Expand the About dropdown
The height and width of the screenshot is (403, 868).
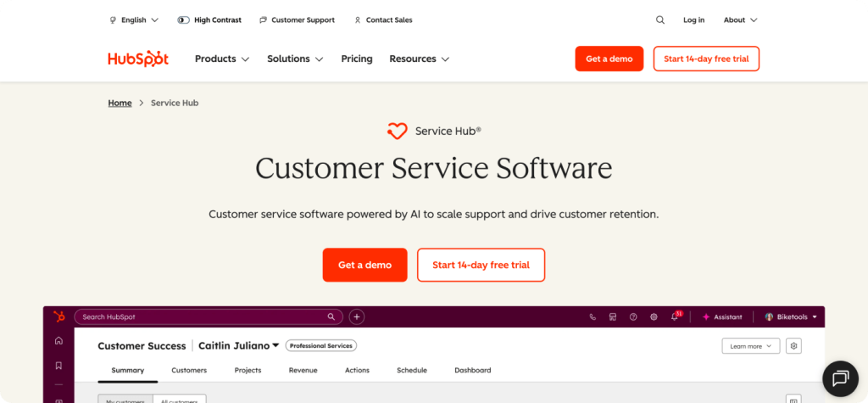point(740,20)
